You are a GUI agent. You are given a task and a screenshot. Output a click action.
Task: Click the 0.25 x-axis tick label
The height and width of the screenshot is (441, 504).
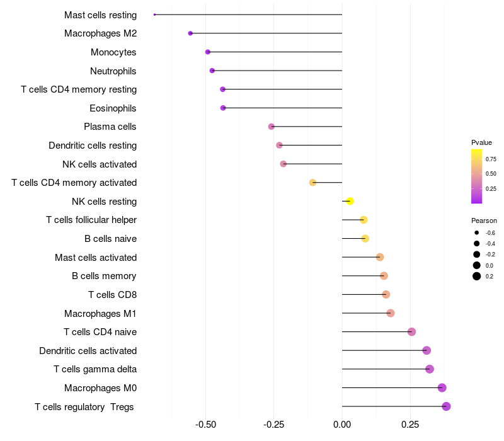410,425
